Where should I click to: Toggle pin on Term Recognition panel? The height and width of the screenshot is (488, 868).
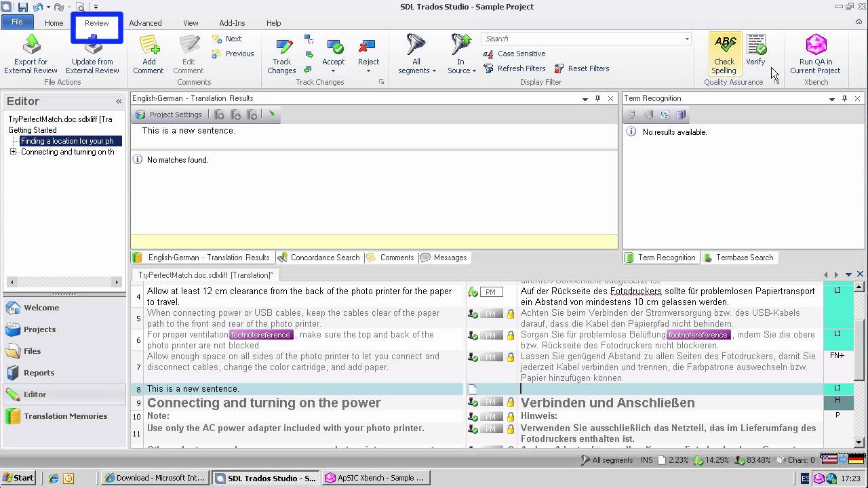point(844,98)
